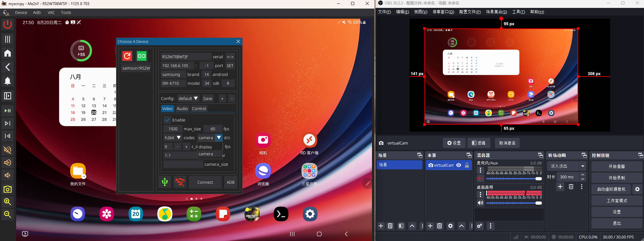Click the green USB connection icon

click(x=165, y=182)
